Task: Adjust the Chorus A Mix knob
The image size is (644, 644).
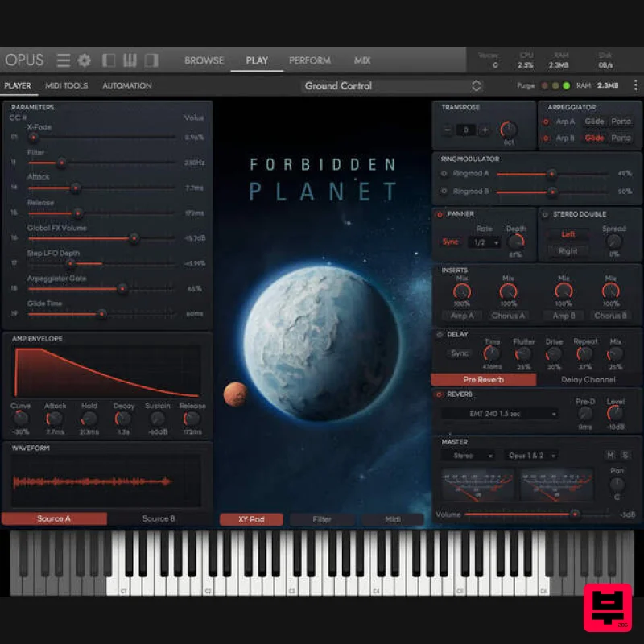Action: [x=508, y=292]
